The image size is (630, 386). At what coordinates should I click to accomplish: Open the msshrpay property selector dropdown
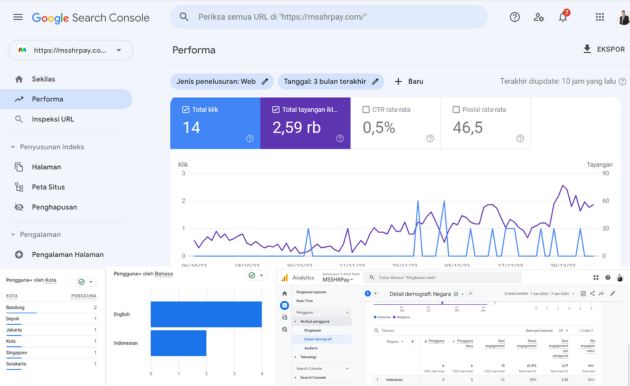(x=71, y=50)
